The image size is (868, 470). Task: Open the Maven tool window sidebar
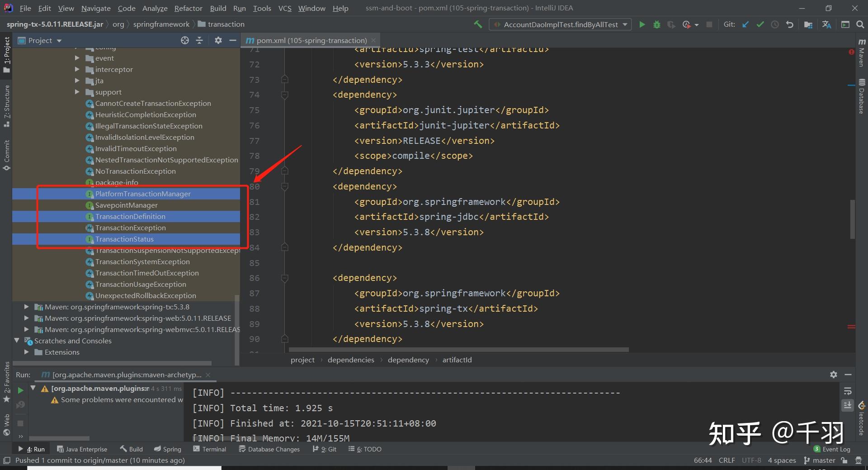pos(862,53)
